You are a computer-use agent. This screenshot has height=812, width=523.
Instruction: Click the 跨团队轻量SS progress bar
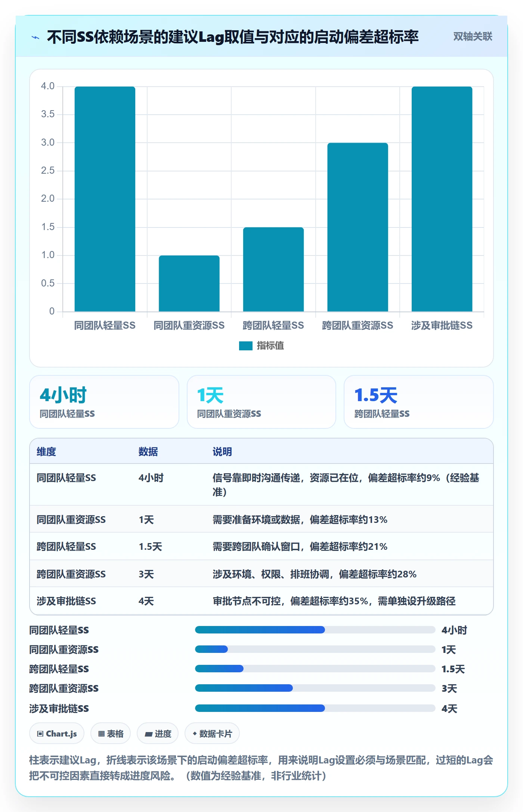[315, 669]
